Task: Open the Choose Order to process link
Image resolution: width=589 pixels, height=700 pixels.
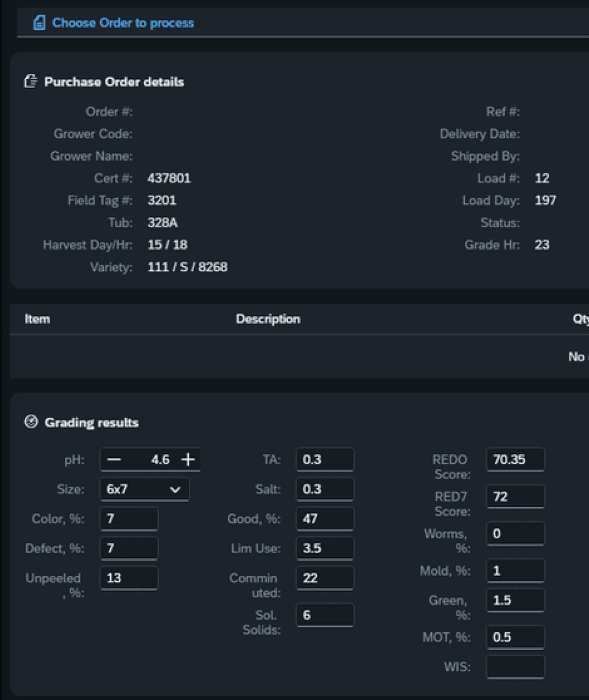Action: [123, 23]
